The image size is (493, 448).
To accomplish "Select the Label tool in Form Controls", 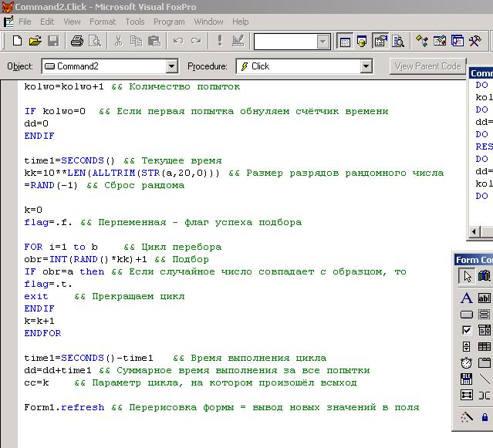I will pos(466,298).
